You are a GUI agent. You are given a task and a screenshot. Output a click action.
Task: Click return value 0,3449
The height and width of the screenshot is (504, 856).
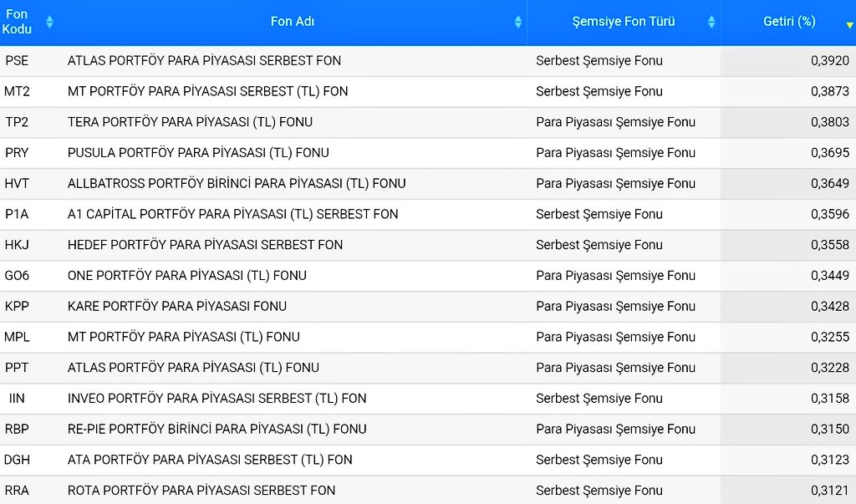pyautogui.click(x=830, y=275)
